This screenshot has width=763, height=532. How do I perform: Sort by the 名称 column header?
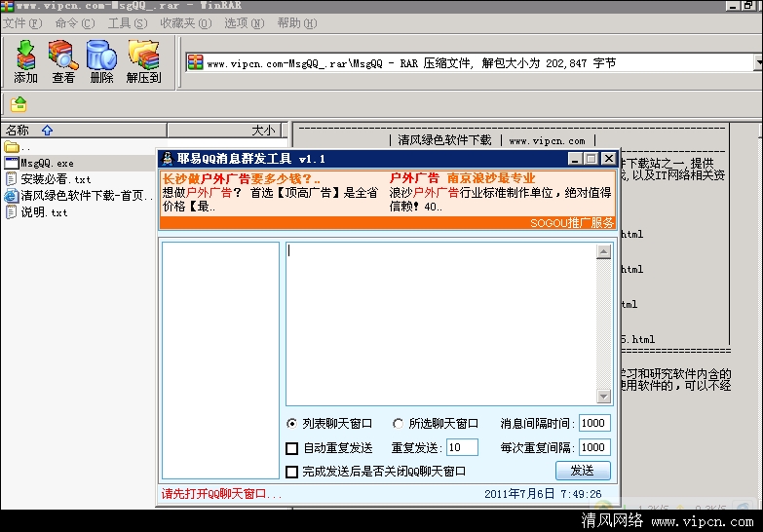(84, 130)
